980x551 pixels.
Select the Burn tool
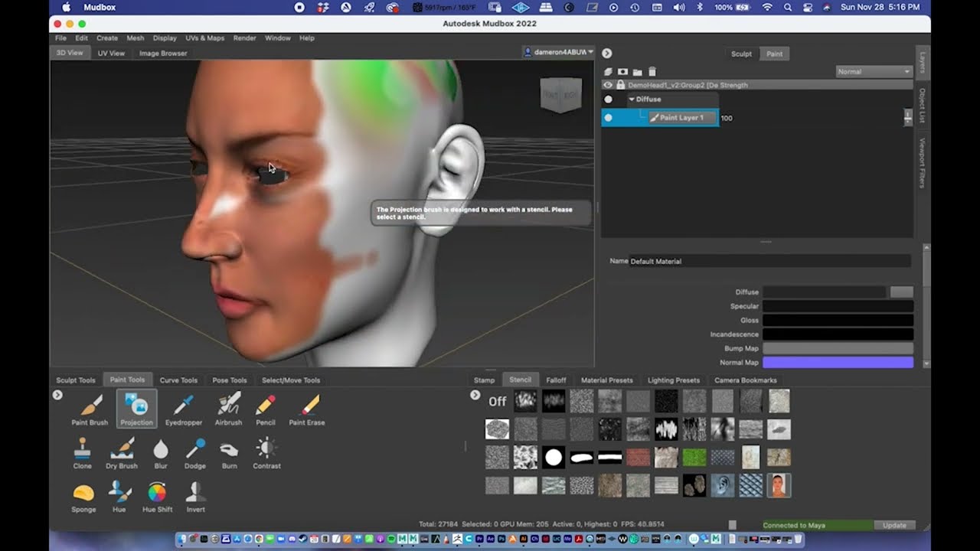[229, 453]
